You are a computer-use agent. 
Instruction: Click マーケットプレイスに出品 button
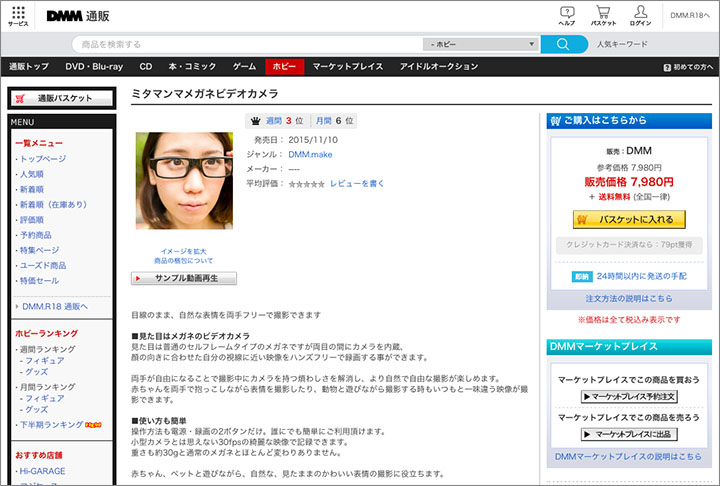click(x=629, y=435)
